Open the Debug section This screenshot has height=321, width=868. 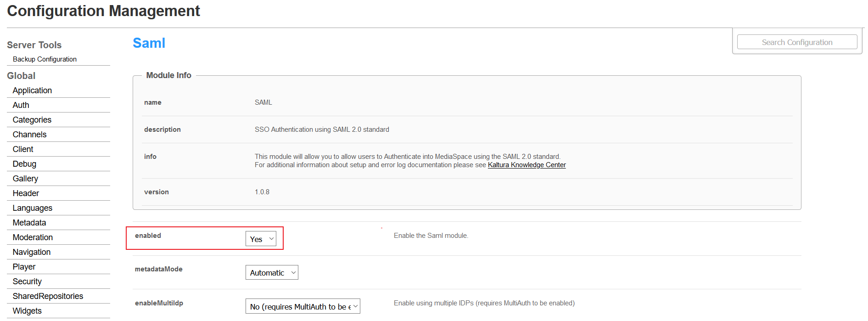point(24,164)
